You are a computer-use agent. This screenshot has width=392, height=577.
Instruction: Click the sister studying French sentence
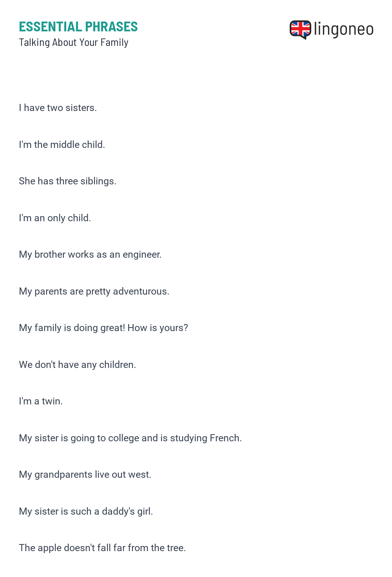pyautogui.click(x=131, y=438)
